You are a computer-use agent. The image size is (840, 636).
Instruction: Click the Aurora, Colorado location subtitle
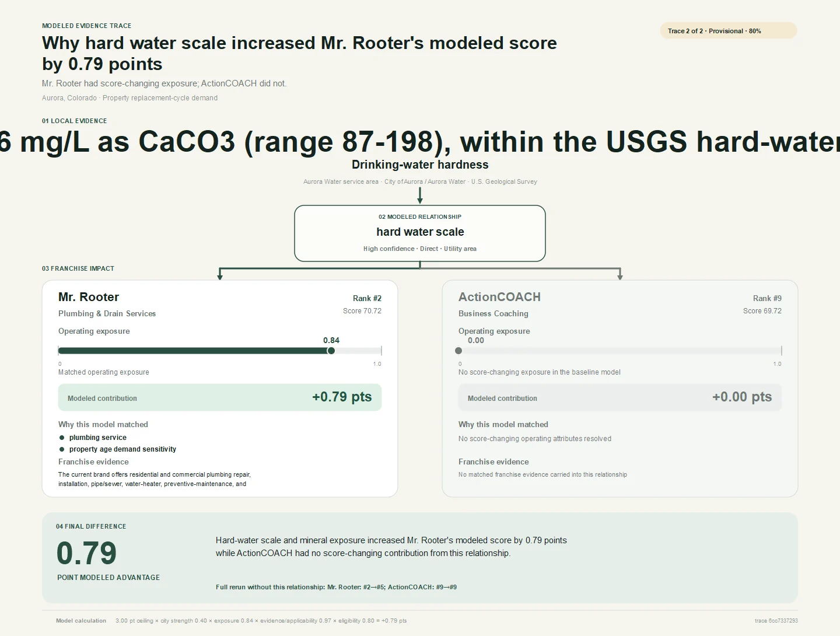point(129,98)
